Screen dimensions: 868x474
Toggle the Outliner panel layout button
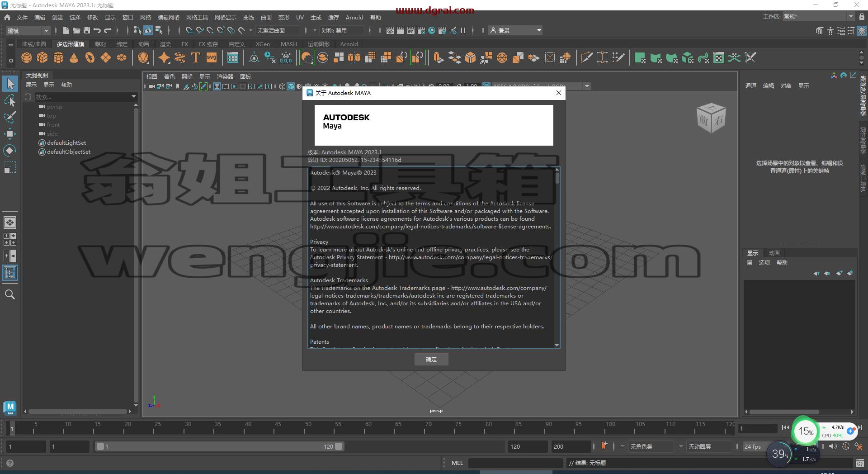tap(10, 273)
